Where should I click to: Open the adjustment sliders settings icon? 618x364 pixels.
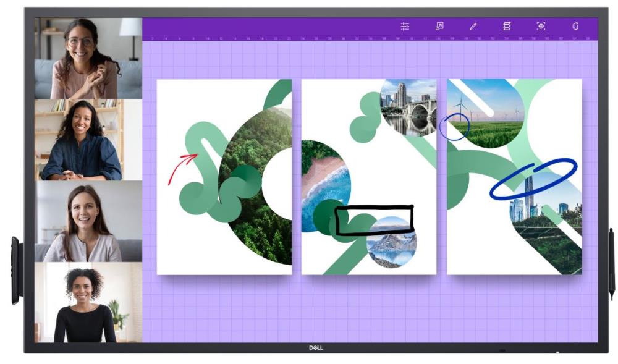click(405, 27)
